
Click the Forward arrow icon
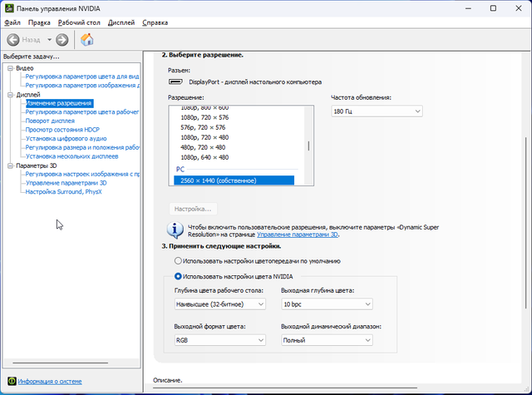pyautogui.click(x=62, y=40)
